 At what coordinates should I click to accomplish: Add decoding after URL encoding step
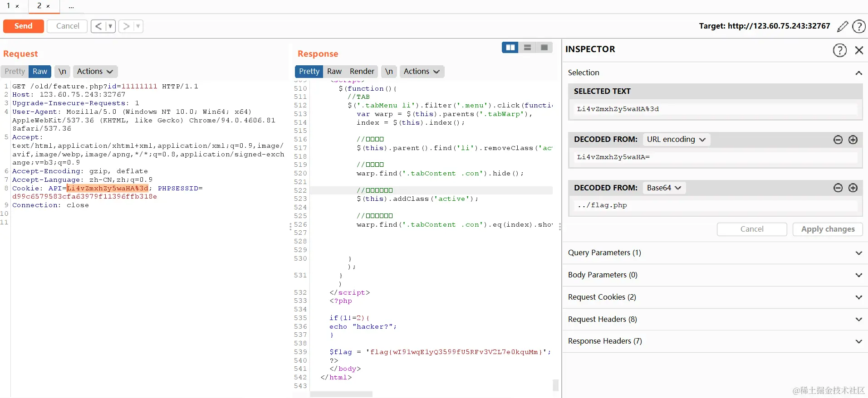coord(853,140)
